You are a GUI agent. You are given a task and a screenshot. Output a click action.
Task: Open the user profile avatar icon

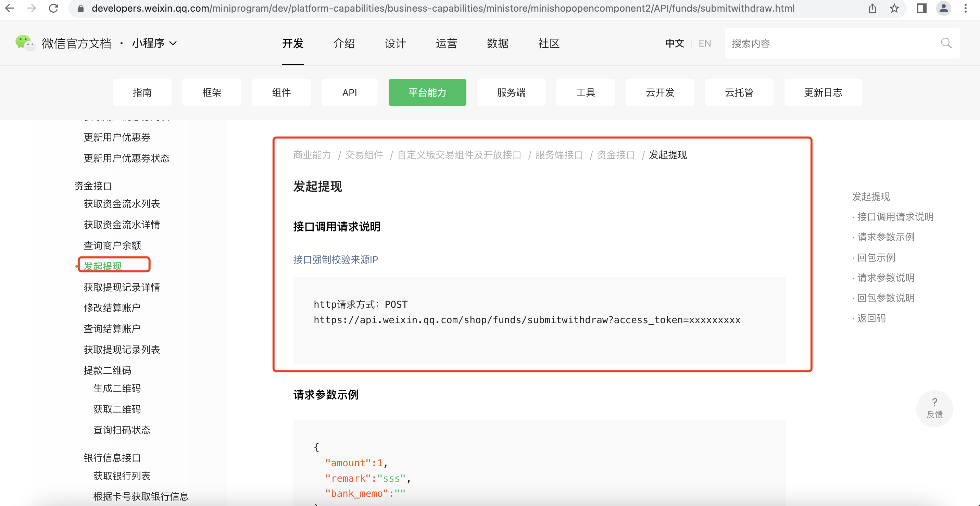[x=943, y=8]
